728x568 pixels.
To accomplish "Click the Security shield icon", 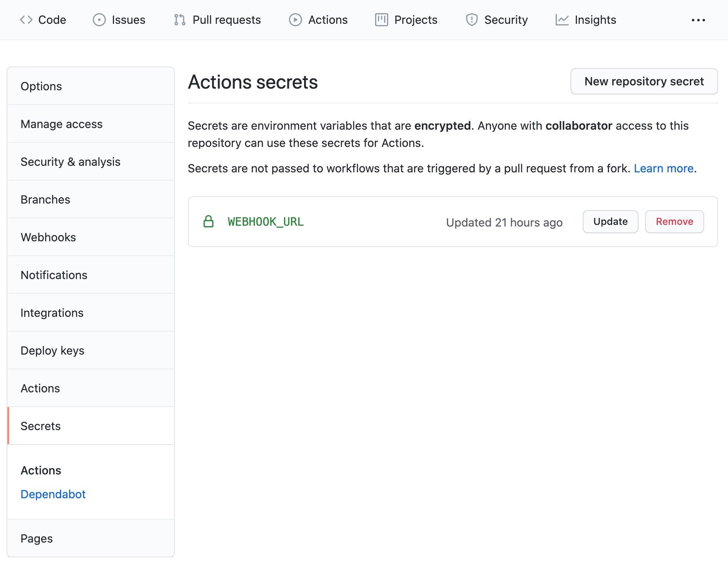I will [x=472, y=20].
